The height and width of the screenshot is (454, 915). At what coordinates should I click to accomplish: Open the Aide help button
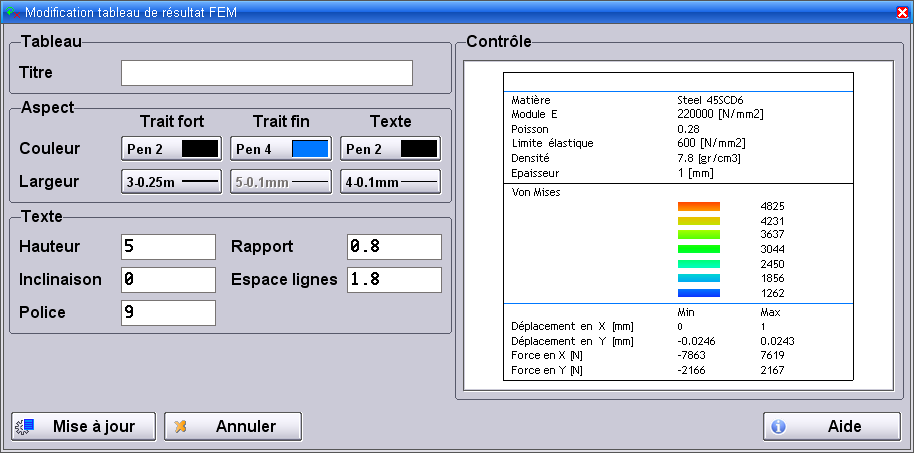[825, 426]
